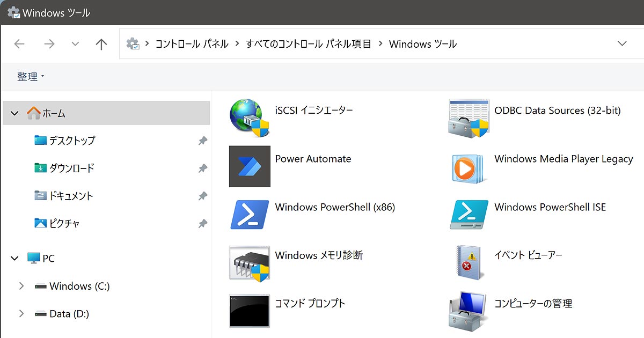Click the PC monitor icon in sidebar

(34, 258)
